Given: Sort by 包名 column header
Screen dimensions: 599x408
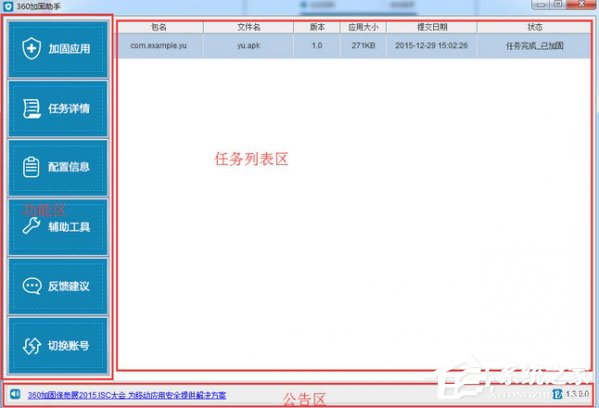Looking at the screenshot, I should pos(160,27).
